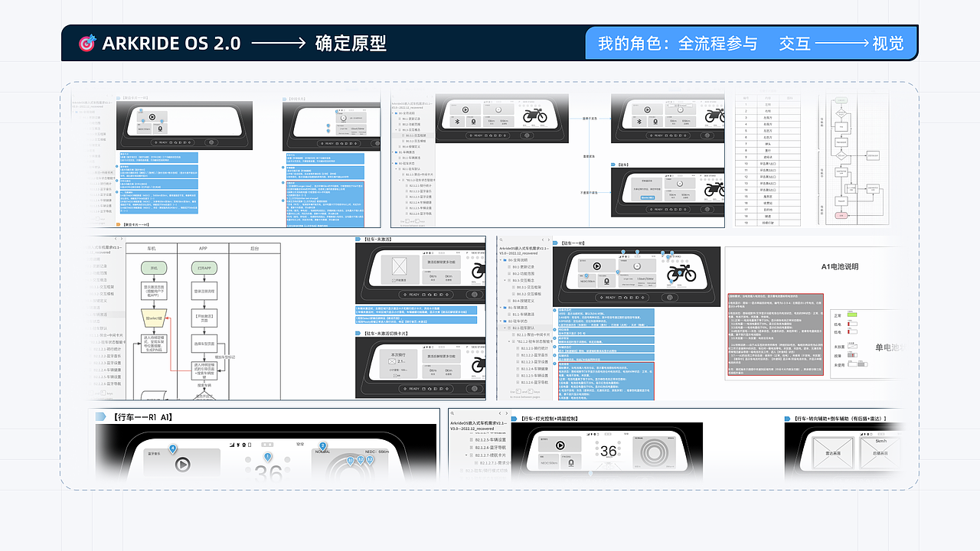Screen dimensions: 980x551
Task: Toggle annotation marker 4 on the 蓝牙音乐 card
Action: pyautogui.click(x=171, y=447)
